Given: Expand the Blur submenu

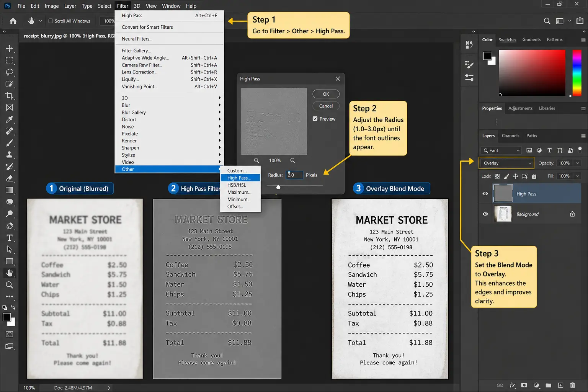Looking at the screenshot, I should (169, 105).
